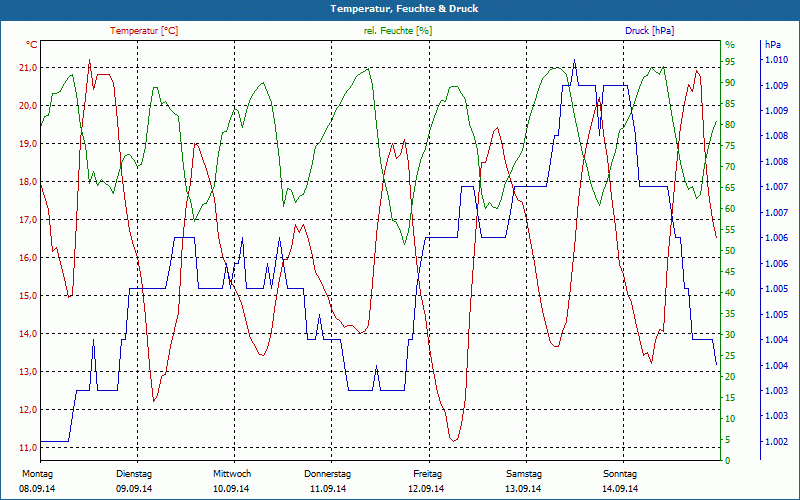Click the chart title 'Temperatur, Feuchte & Druck'
Viewport: 800px width, 500px height.
(x=404, y=9)
